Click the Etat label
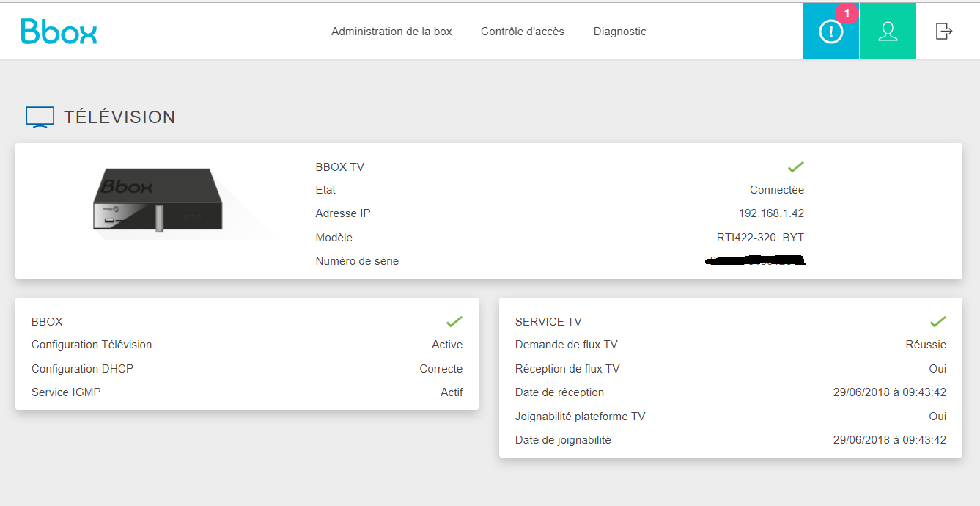Viewport: 980px width, 506px height. [x=325, y=190]
